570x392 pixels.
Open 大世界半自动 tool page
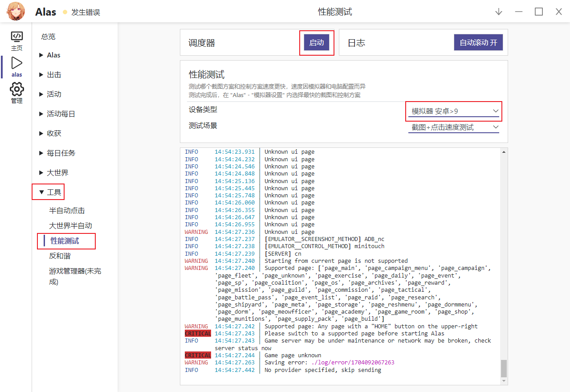70,226
